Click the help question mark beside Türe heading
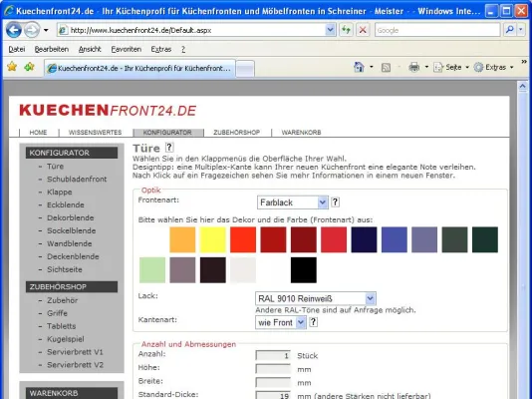This screenshot has width=532, height=399. (169, 148)
